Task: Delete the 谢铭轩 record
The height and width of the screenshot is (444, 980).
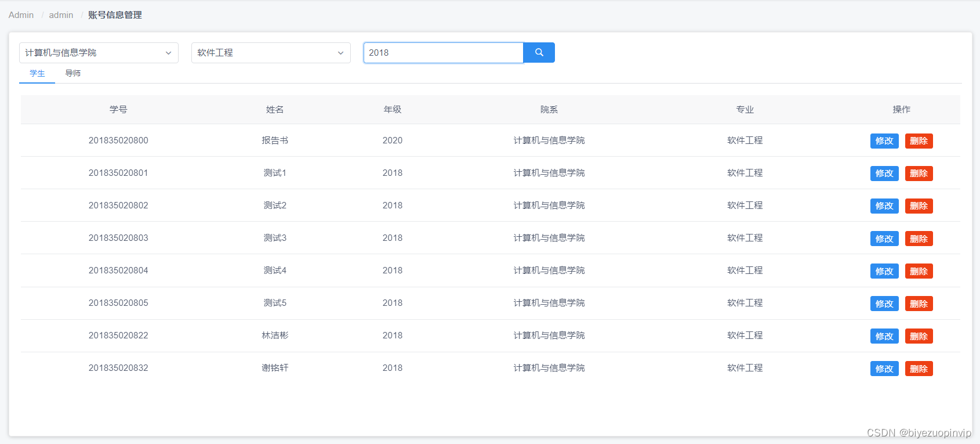Action: pyautogui.click(x=919, y=369)
